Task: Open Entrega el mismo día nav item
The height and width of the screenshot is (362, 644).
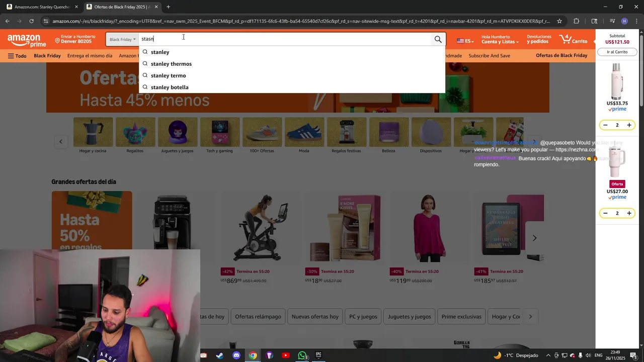Action: point(90,56)
